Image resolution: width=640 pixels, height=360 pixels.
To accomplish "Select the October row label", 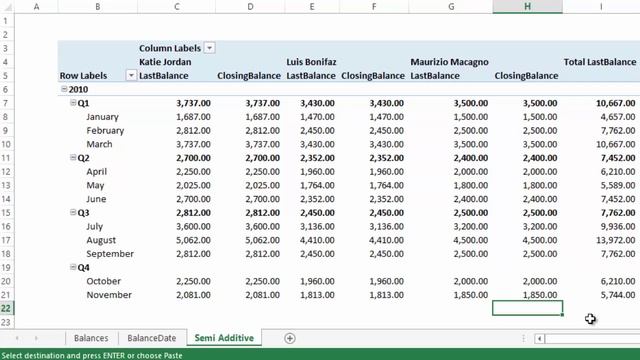I will click(x=103, y=281).
